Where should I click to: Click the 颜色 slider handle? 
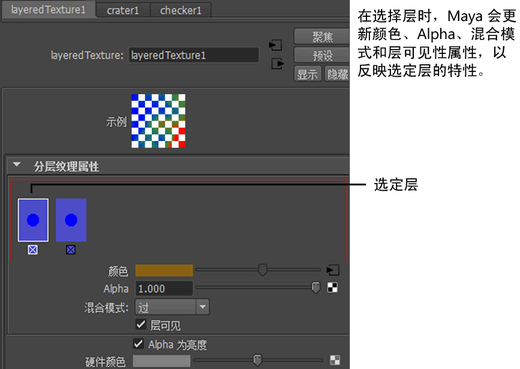pos(263,270)
